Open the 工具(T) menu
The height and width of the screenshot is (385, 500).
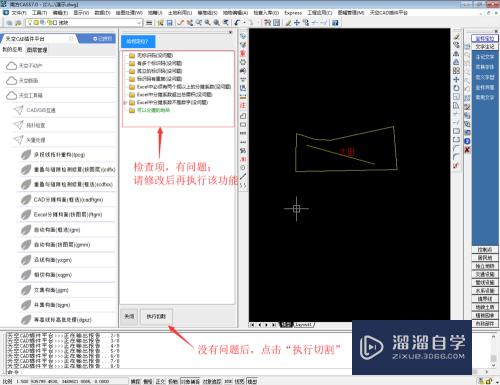[39, 13]
